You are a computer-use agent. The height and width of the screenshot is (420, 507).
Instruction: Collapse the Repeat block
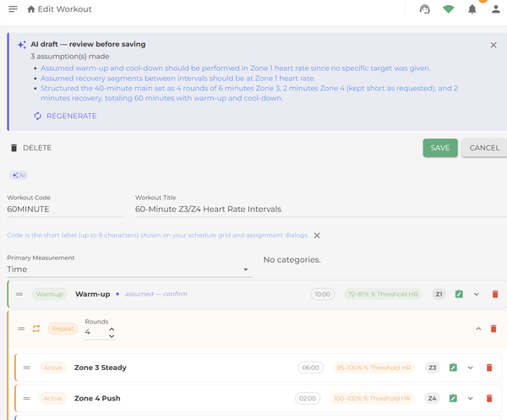coord(478,329)
